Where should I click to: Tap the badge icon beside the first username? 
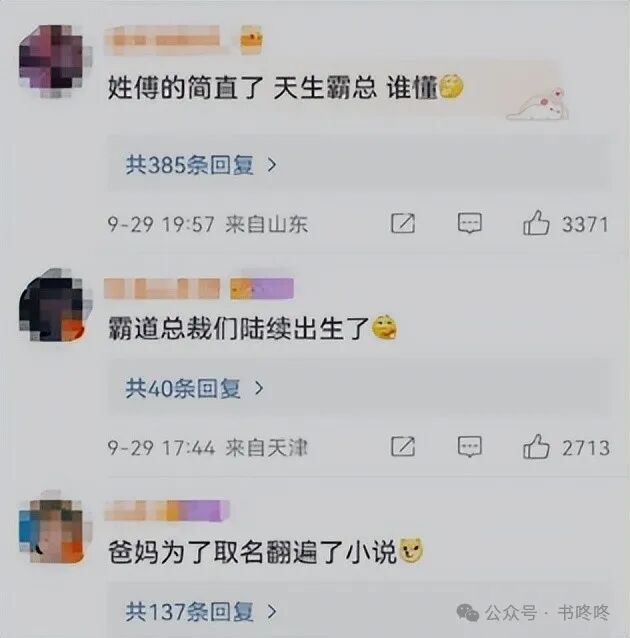point(251,40)
